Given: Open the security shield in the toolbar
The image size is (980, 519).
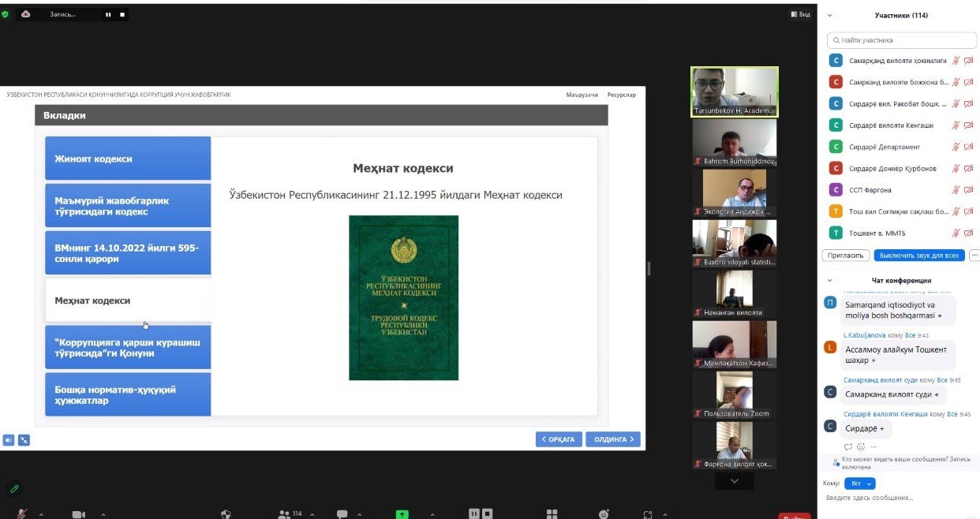Looking at the screenshot, I should point(226,514).
